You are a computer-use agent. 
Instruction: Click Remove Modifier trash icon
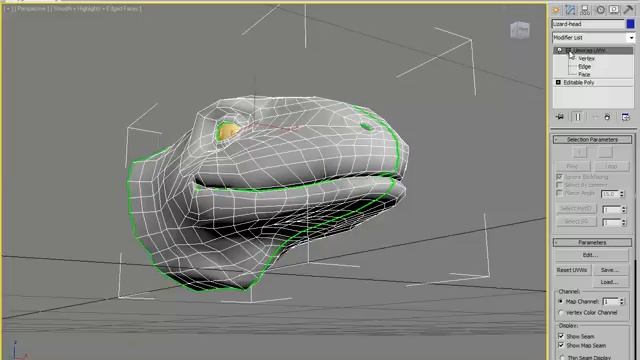tap(607, 117)
